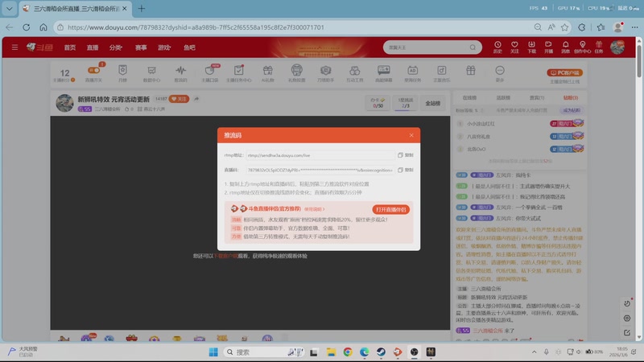Open the 历史 history icon
Viewport: 644px width, 362px height.
click(x=497, y=47)
